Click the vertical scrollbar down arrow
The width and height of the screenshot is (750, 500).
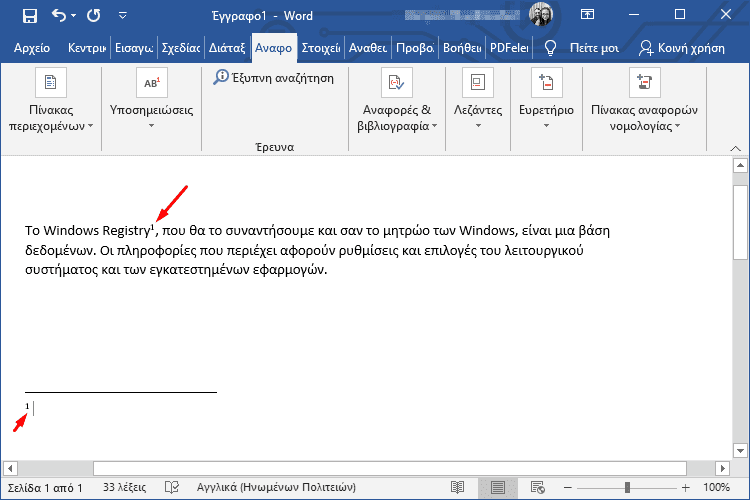740,451
